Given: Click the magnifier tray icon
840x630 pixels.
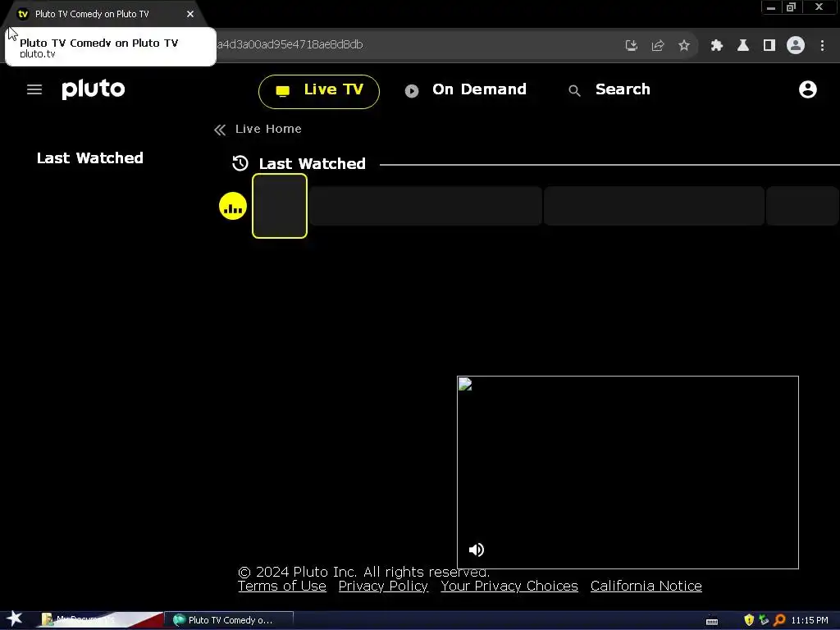Looking at the screenshot, I should [779, 620].
